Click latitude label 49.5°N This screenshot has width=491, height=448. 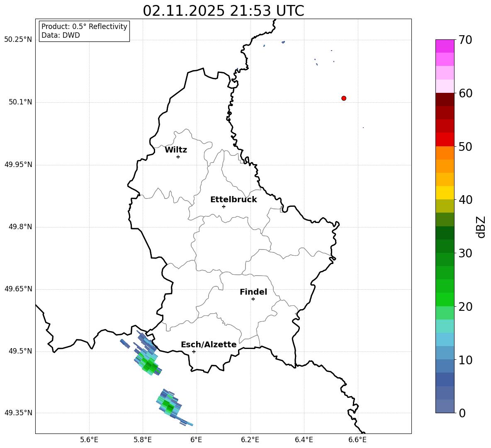(20, 351)
